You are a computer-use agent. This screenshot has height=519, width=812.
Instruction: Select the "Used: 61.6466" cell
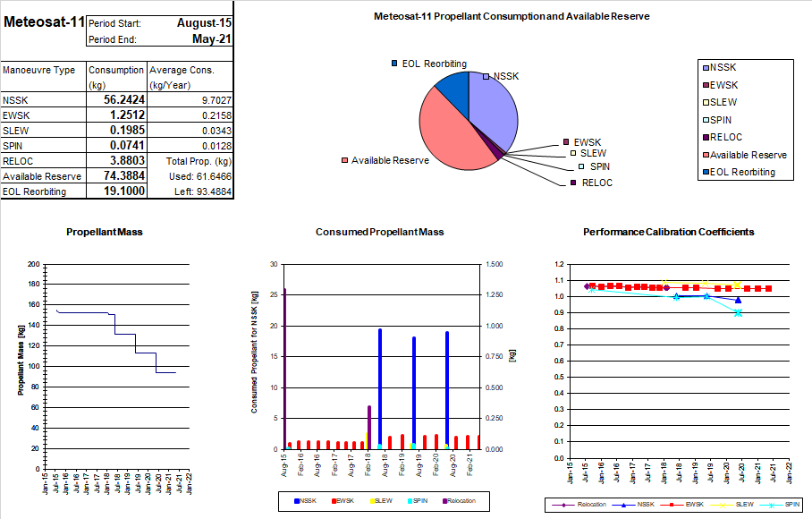point(200,176)
